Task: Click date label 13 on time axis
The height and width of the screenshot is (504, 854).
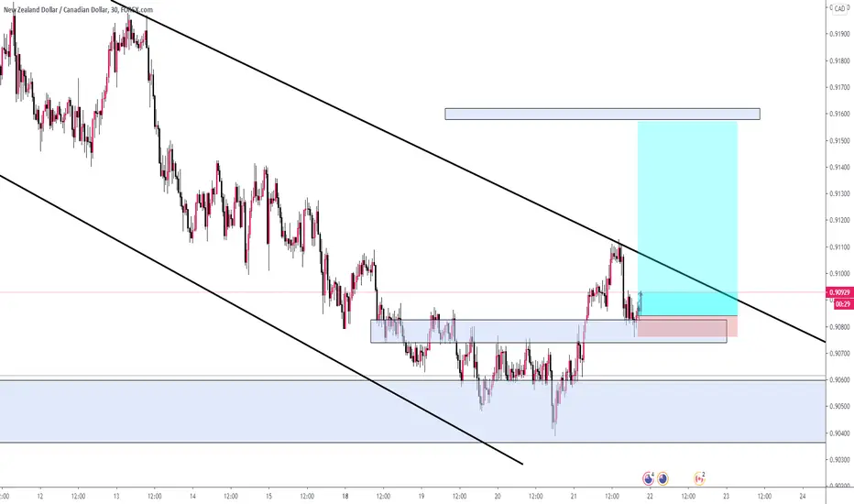Action: click(x=116, y=497)
